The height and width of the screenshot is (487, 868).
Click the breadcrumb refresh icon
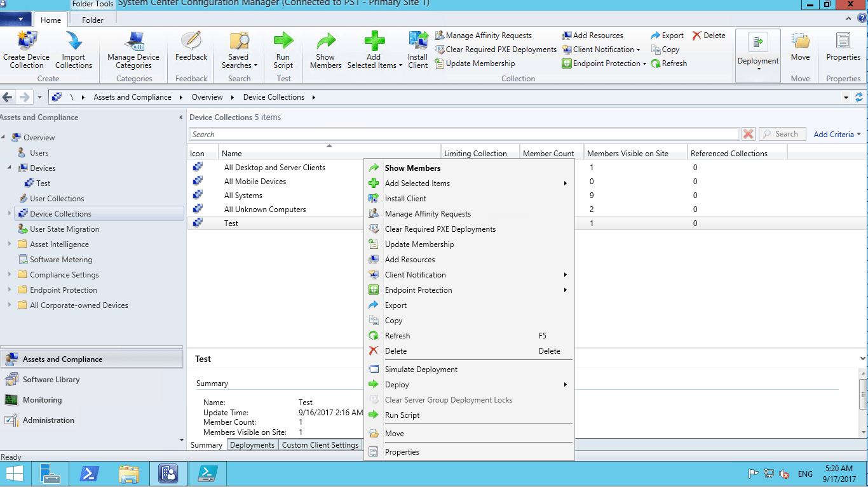tap(859, 97)
